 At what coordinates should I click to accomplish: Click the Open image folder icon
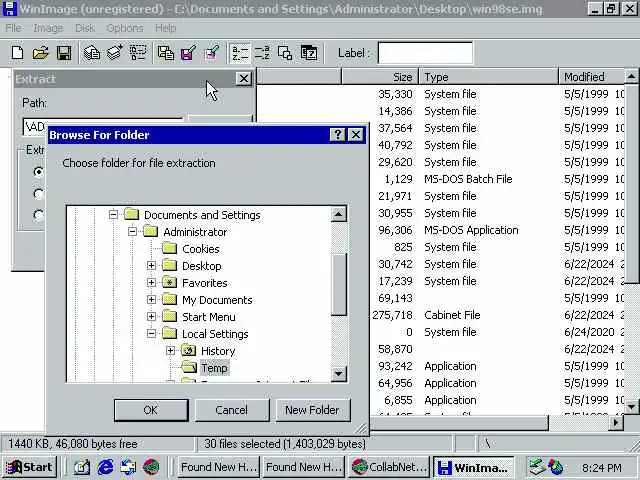[x=40, y=53]
